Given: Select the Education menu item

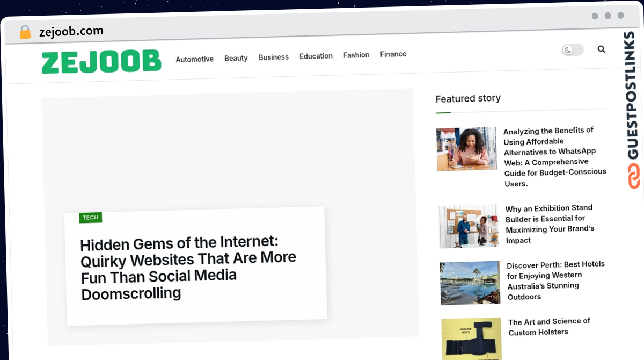Looking at the screenshot, I should [x=316, y=56].
